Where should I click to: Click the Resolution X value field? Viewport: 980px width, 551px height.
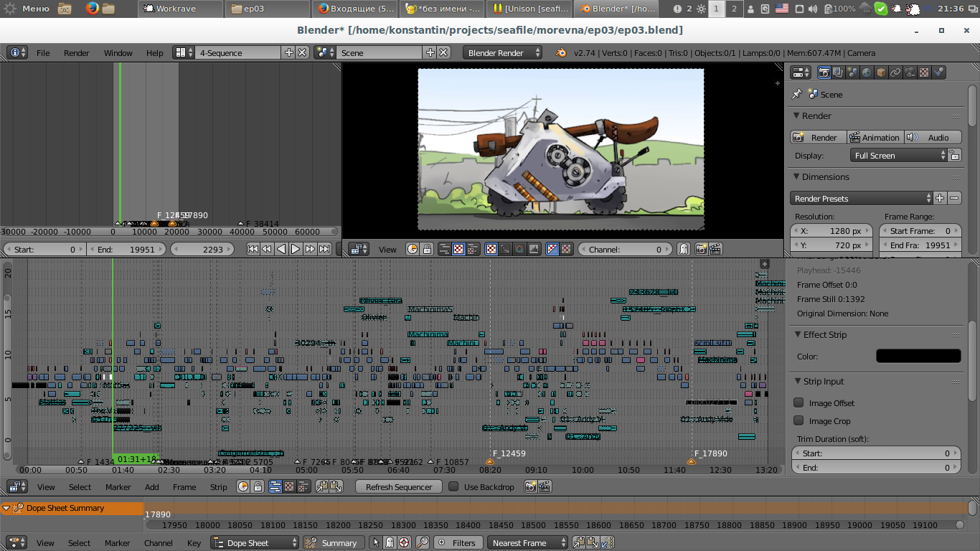tap(832, 231)
